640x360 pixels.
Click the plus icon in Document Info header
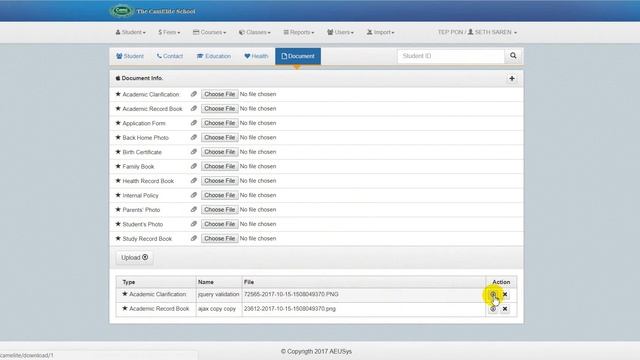tap(511, 78)
